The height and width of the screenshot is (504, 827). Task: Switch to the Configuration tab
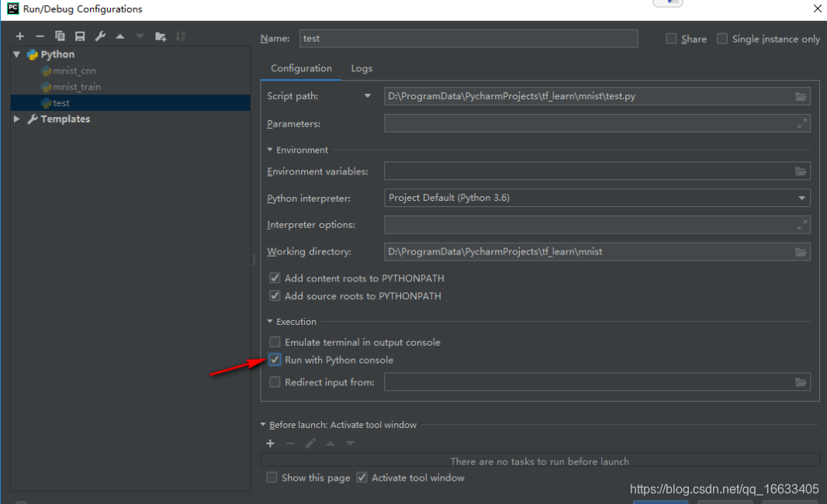[301, 68]
